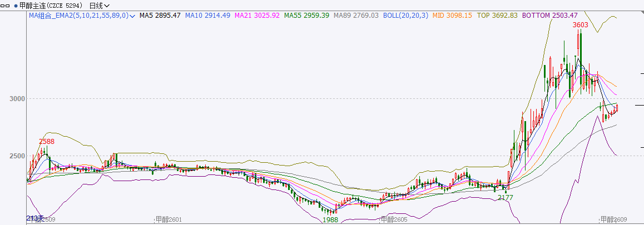644x225 pixels.
Task: Click the 2177 low price label
Action: coord(506,197)
